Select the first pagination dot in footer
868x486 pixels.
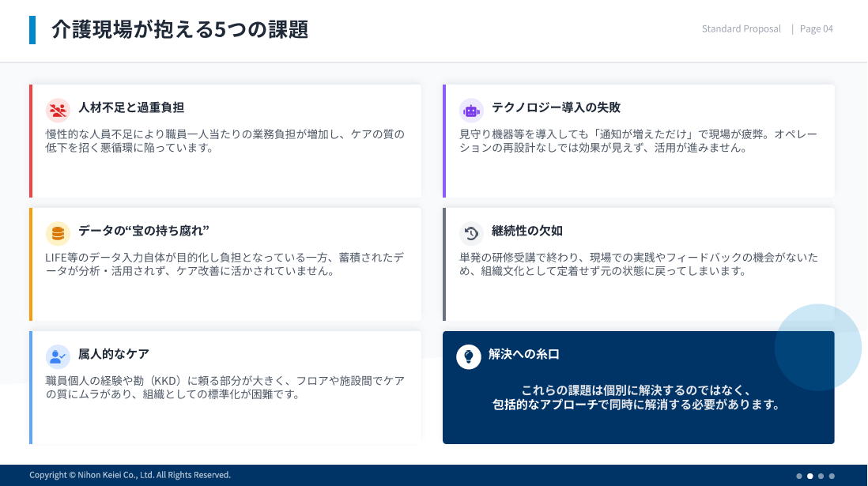(x=799, y=476)
